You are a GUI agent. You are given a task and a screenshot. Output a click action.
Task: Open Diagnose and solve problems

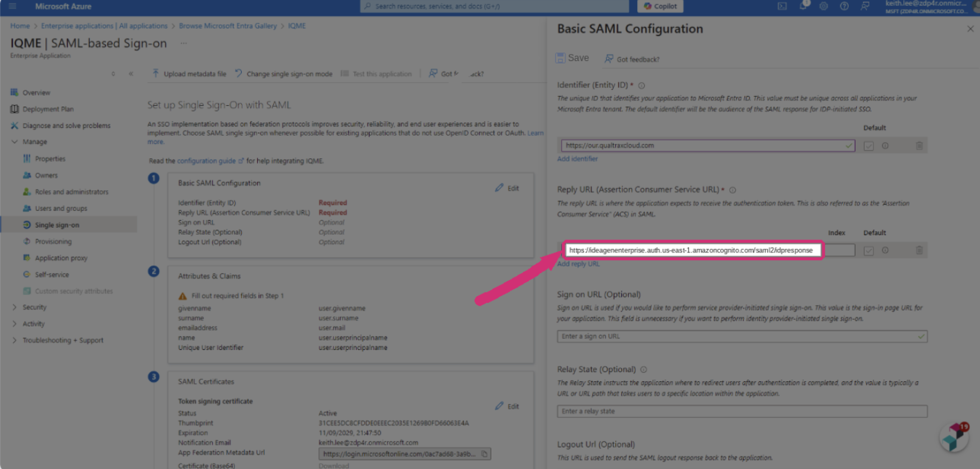pos(66,125)
